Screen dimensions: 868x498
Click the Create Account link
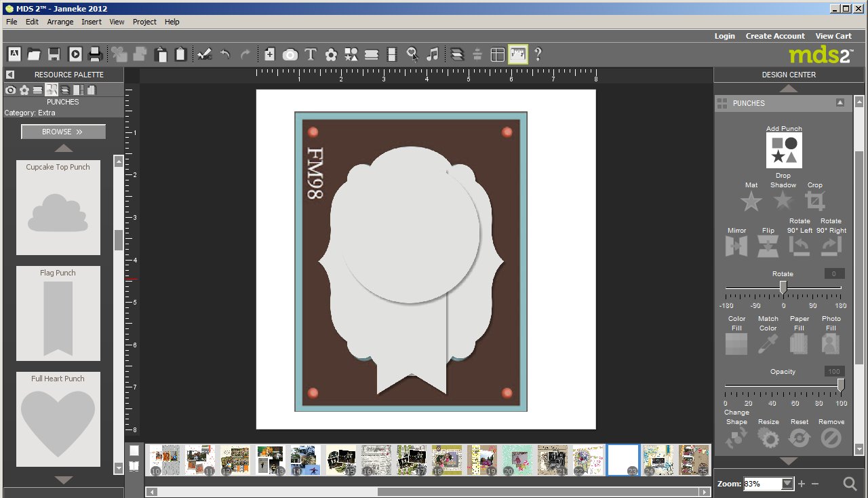pyautogui.click(x=775, y=36)
